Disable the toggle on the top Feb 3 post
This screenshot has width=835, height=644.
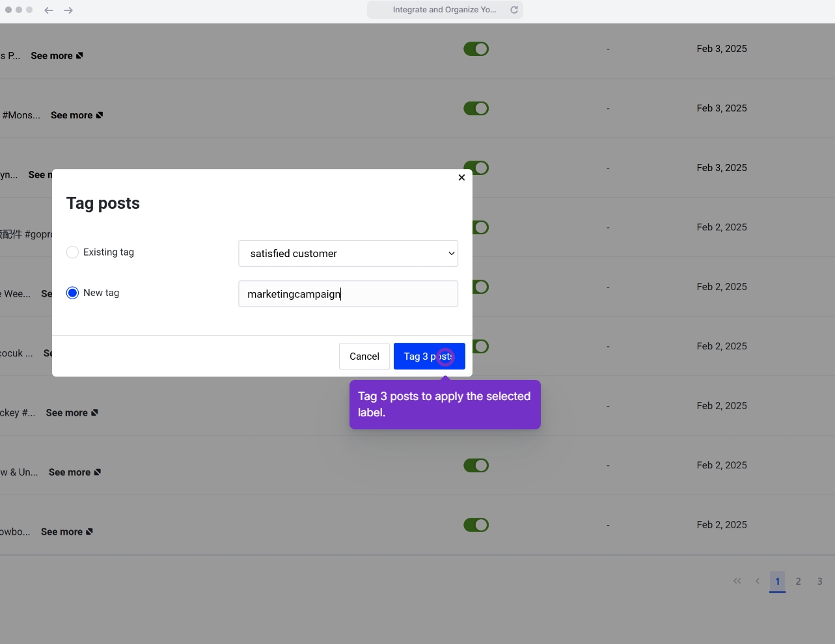[476, 49]
